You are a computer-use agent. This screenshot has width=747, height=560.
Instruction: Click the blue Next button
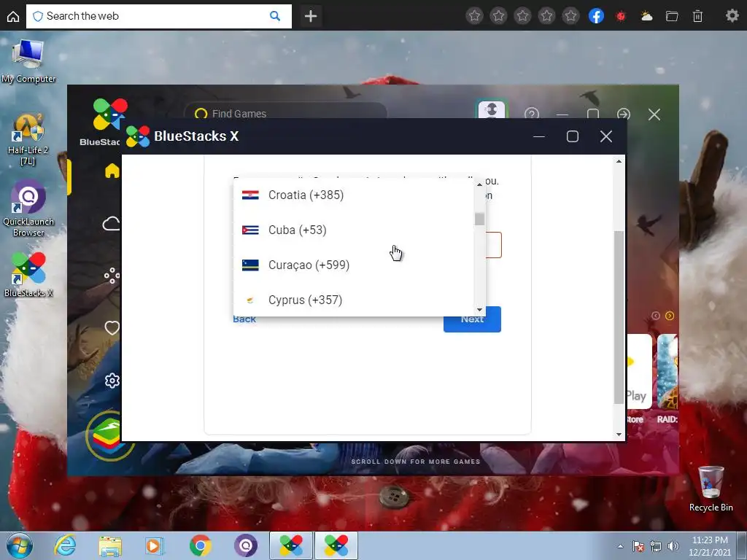(x=472, y=319)
